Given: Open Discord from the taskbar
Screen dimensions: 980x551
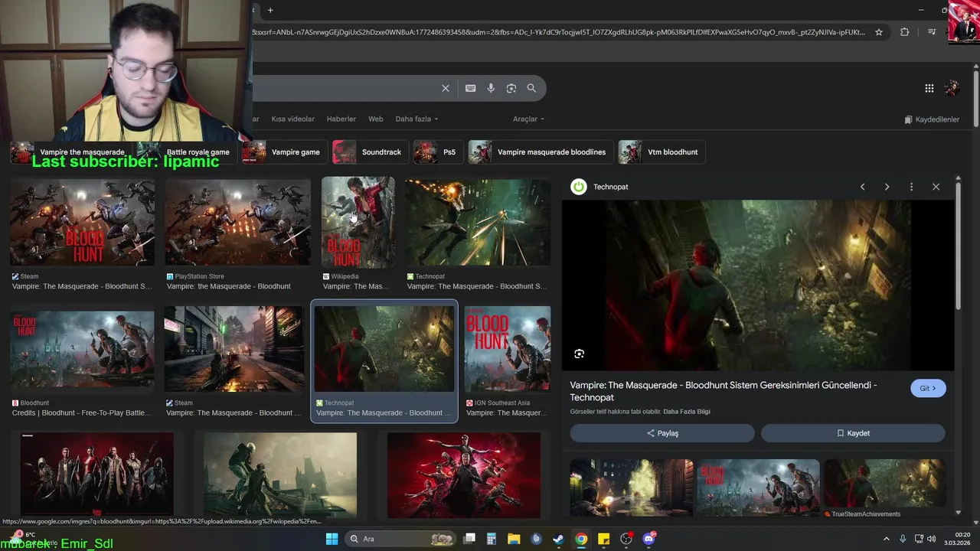Looking at the screenshot, I should tap(649, 539).
